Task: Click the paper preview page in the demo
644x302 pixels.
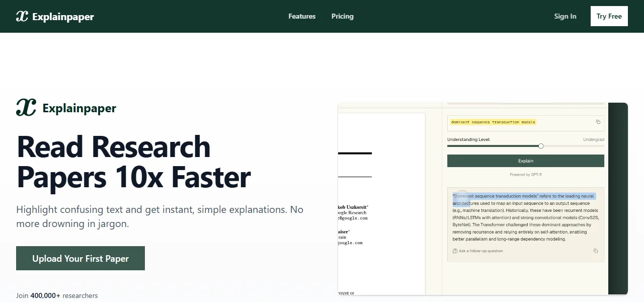Action: 381,204
